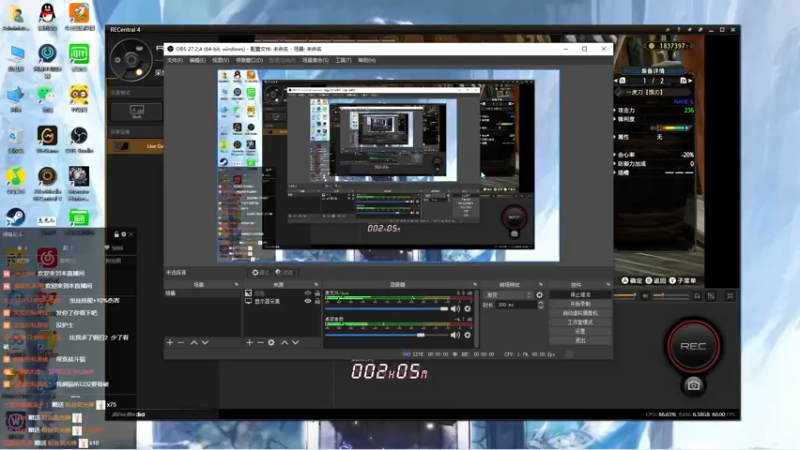This screenshot has width=800, height=450.
Task: Open the transition properties gear icon
Action: coord(540,295)
